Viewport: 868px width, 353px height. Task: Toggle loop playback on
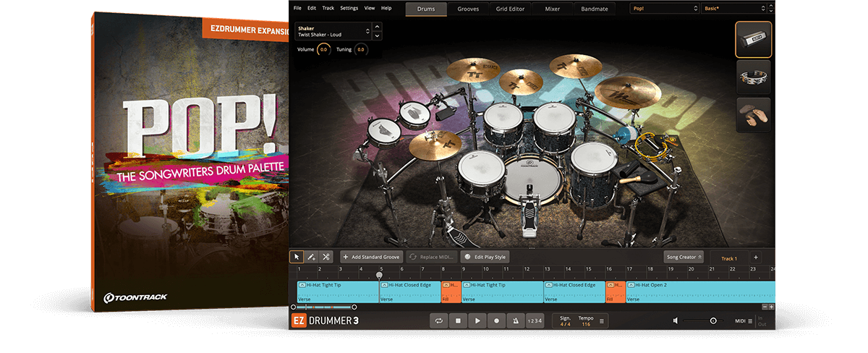click(438, 320)
